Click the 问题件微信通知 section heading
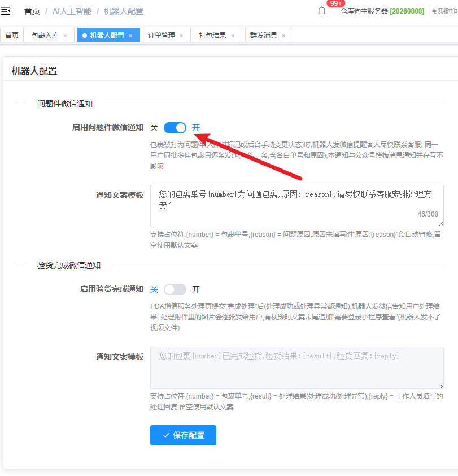 point(65,103)
